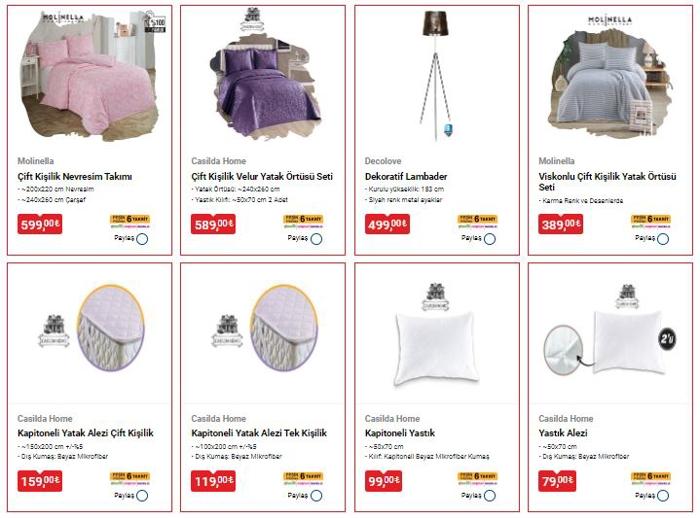The width and height of the screenshot is (700, 518).
Task: Click the Decolove brand name
Action: [x=383, y=161]
